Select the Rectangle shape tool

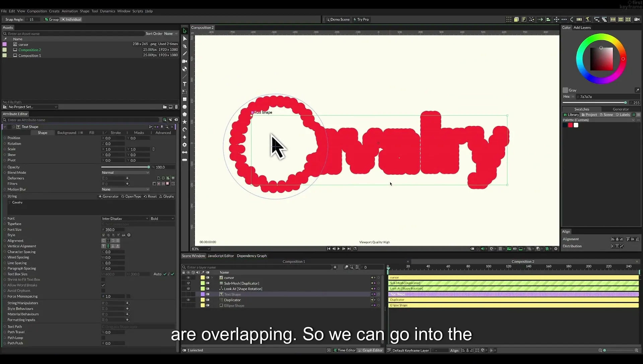[x=185, y=99]
